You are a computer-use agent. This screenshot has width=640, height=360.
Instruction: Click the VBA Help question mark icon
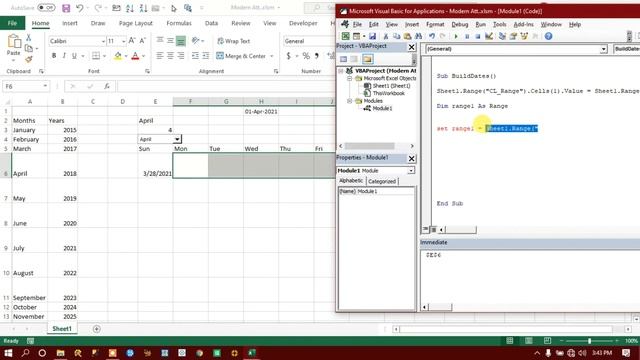coord(548,36)
